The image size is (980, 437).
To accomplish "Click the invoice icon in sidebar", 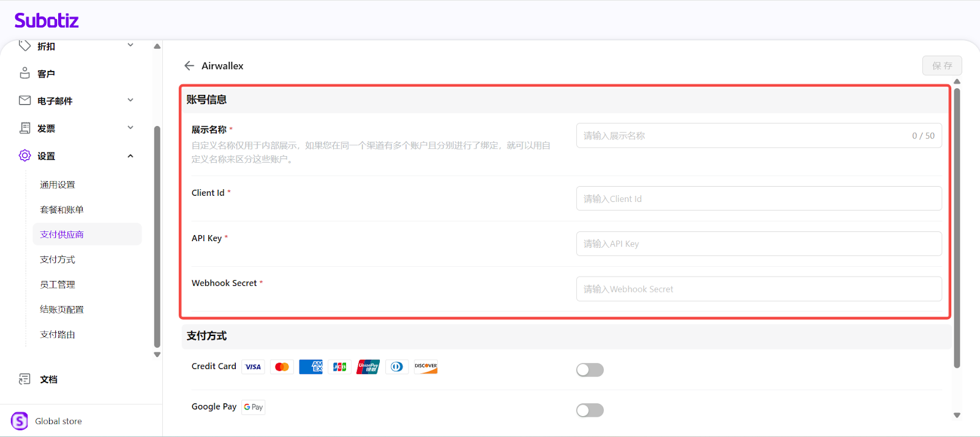I will pyautogui.click(x=24, y=128).
